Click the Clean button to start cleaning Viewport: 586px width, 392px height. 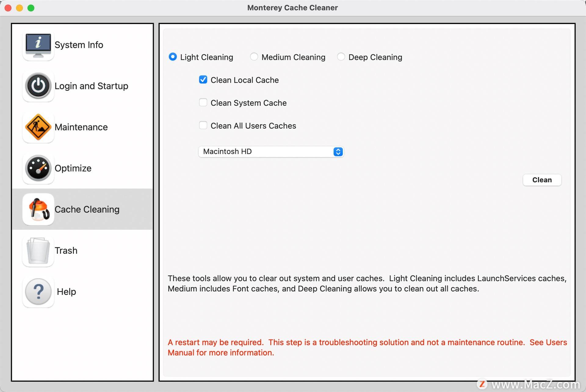(x=542, y=179)
